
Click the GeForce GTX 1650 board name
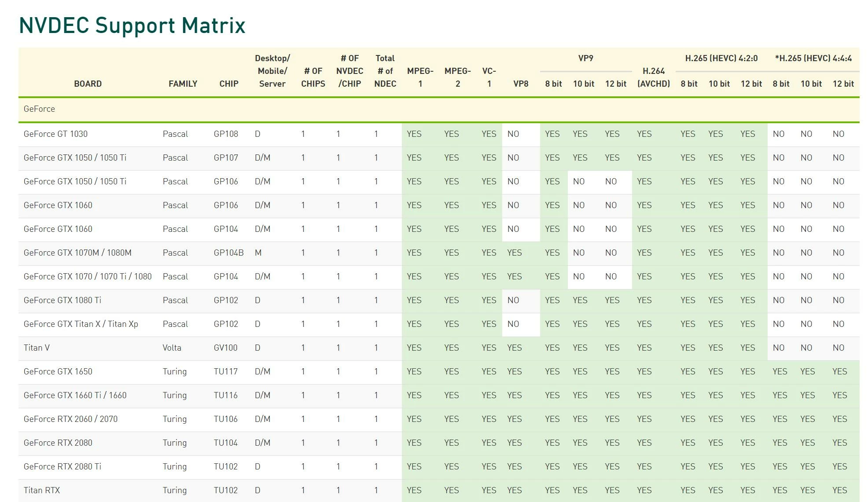click(58, 371)
